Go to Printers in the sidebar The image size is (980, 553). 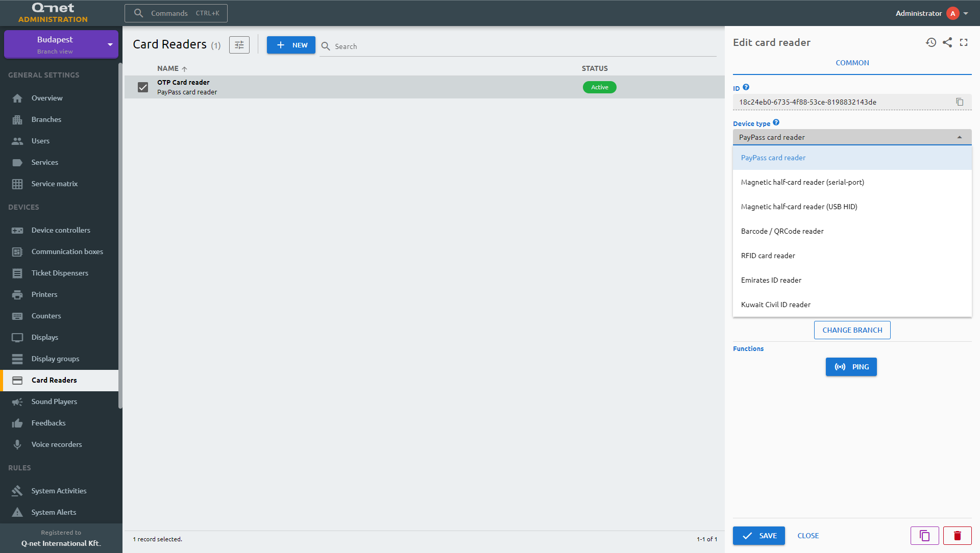(x=59, y=294)
